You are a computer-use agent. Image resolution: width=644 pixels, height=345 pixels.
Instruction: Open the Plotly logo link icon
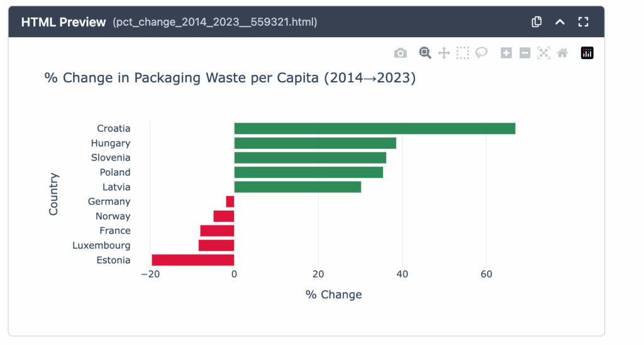click(587, 53)
